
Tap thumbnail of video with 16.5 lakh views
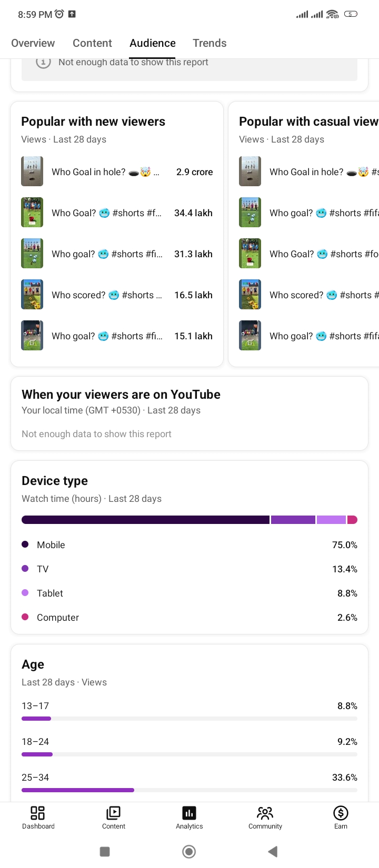pos(32,295)
